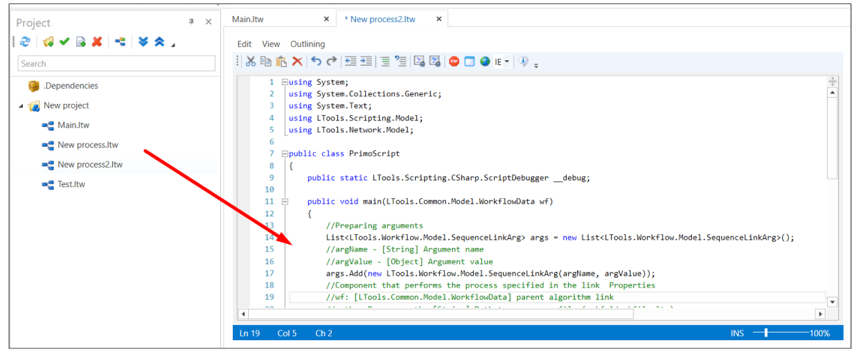Collapse the using directives fold marker on line 1
Image resolution: width=868 pixels, height=354 pixels.
[x=285, y=82]
